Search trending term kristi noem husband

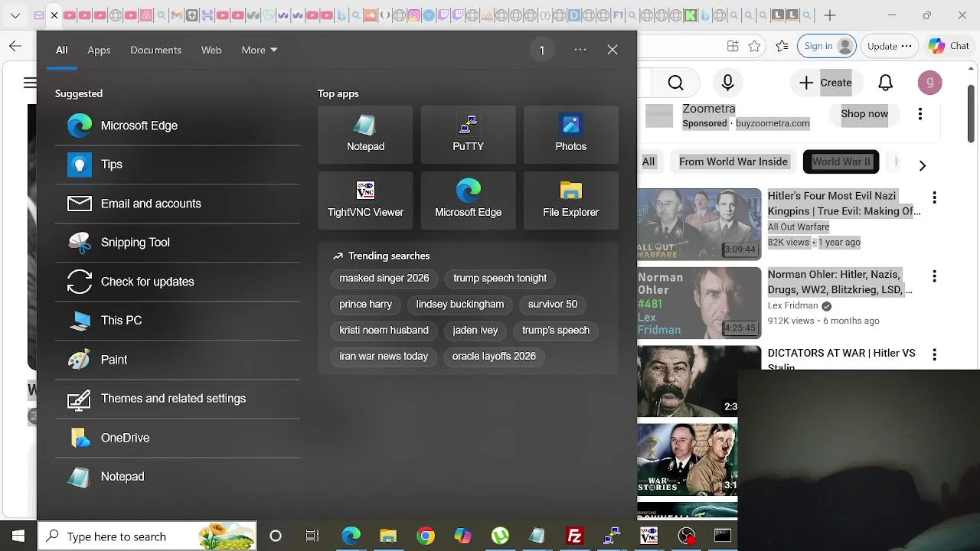[x=384, y=331]
